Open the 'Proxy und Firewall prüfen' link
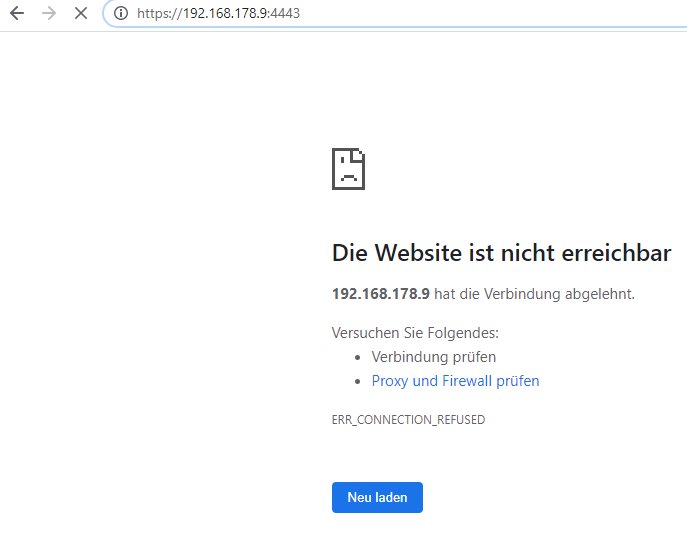The width and height of the screenshot is (687, 552). point(455,381)
